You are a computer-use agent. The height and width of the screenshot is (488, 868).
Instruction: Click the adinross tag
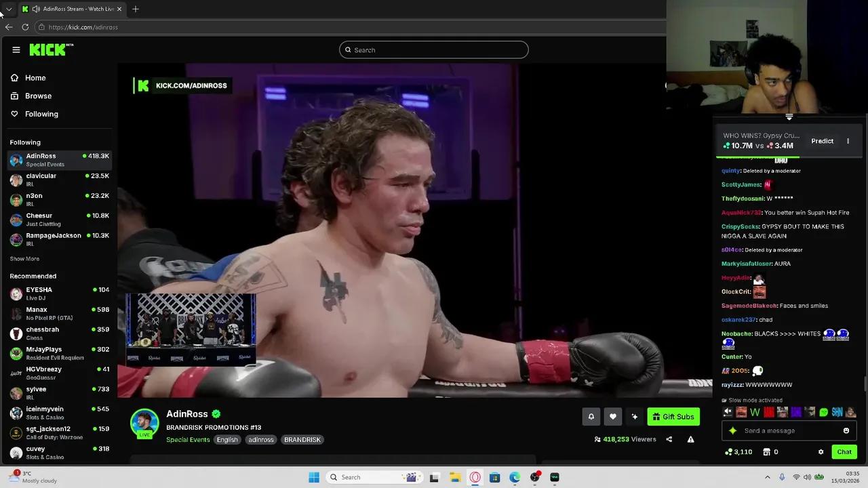coord(261,440)
